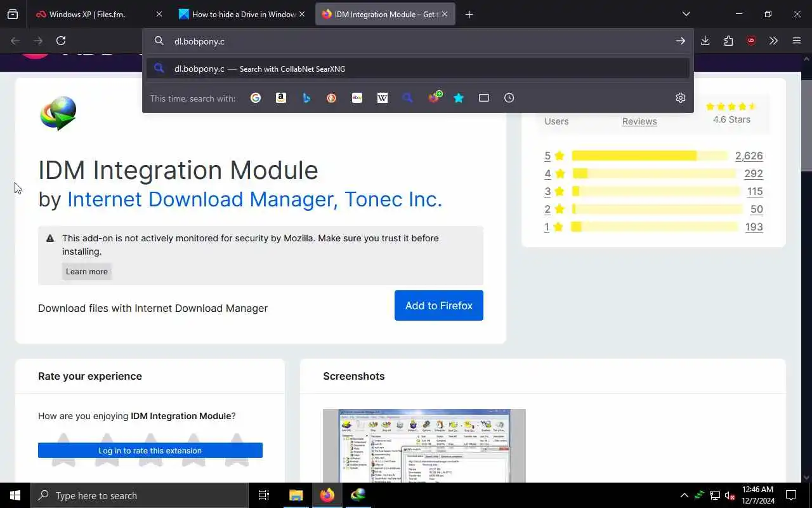Show hidden system tray icons
The height and width of the screenshot is (508, 812).
[x=684, y=495]
